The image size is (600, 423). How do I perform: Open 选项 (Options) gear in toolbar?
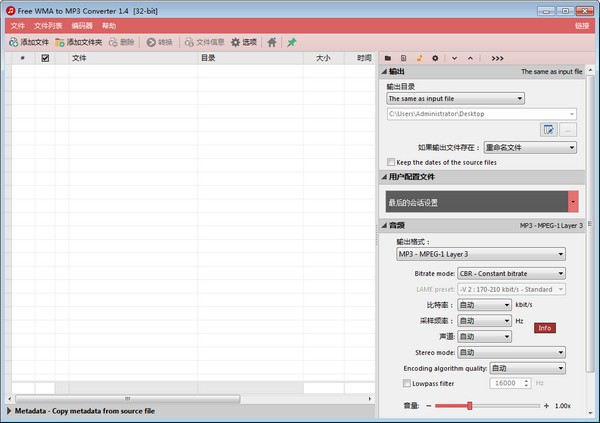(243, 42)
